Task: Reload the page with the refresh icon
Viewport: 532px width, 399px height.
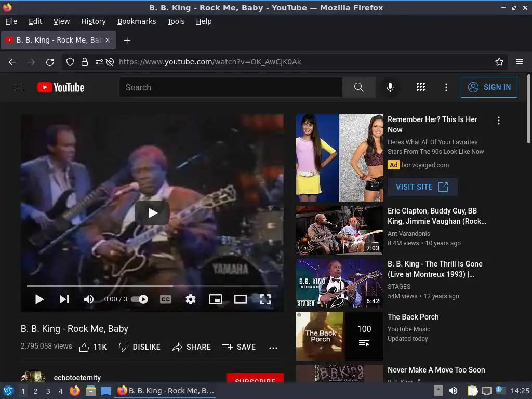Action: (x=50, y=62)
